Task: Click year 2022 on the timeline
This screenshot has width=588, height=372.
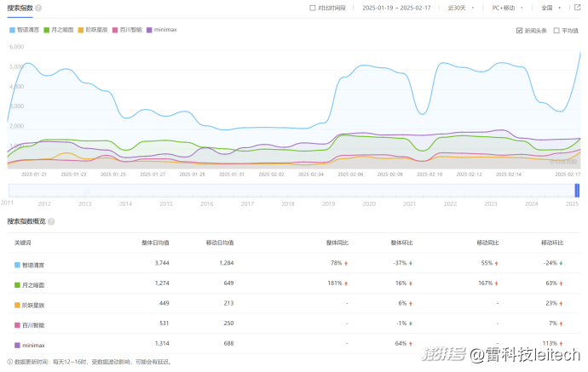Action: (451, 203)
